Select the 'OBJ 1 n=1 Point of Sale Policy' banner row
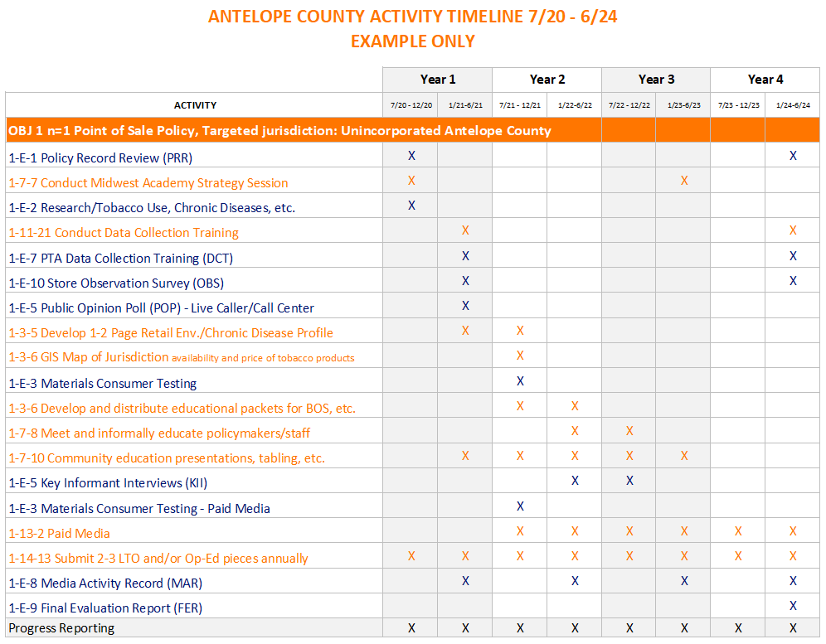 (x=412, y=130)
